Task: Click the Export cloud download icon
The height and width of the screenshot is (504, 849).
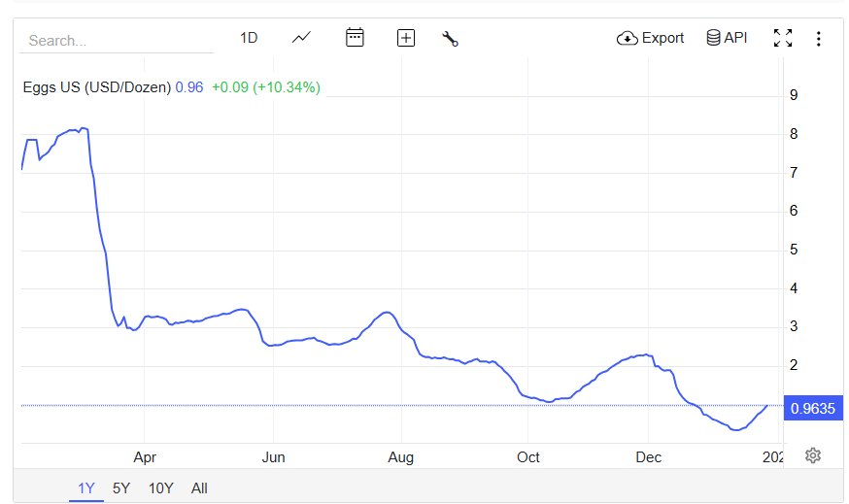Action: (x=627, y=38)
